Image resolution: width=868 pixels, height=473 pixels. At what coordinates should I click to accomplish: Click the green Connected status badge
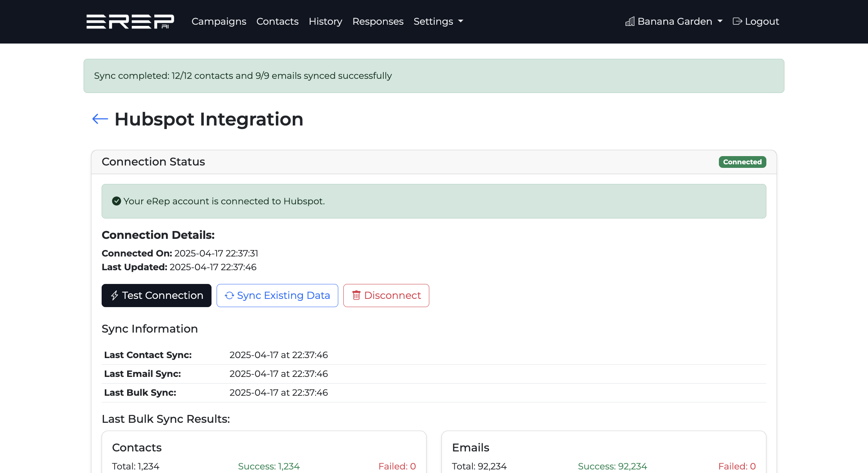pos(742,162)
